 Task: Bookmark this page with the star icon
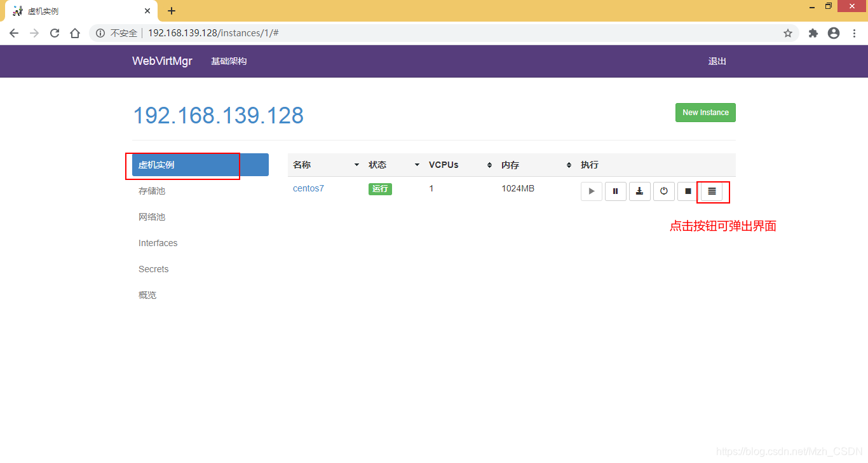coord(788,33)
